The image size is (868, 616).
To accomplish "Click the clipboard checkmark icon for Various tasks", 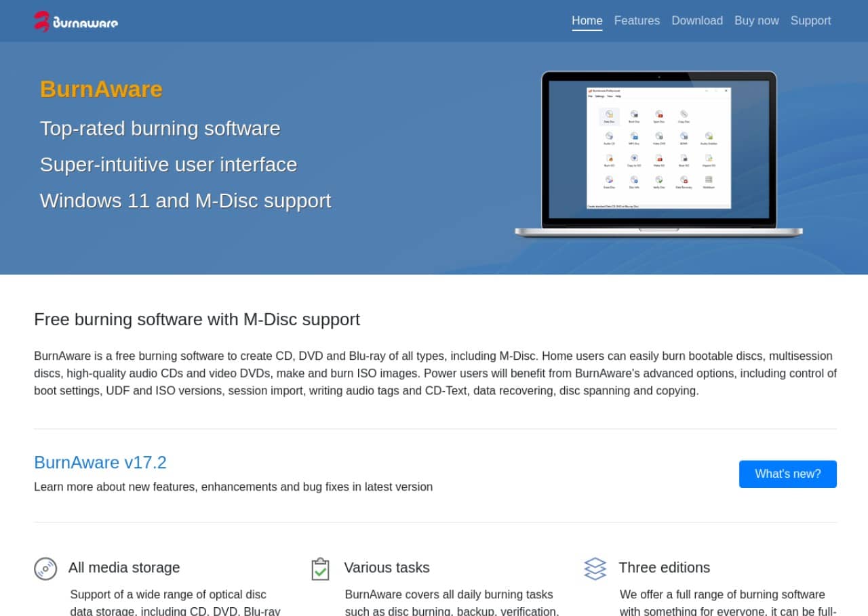I will (320, 568).
